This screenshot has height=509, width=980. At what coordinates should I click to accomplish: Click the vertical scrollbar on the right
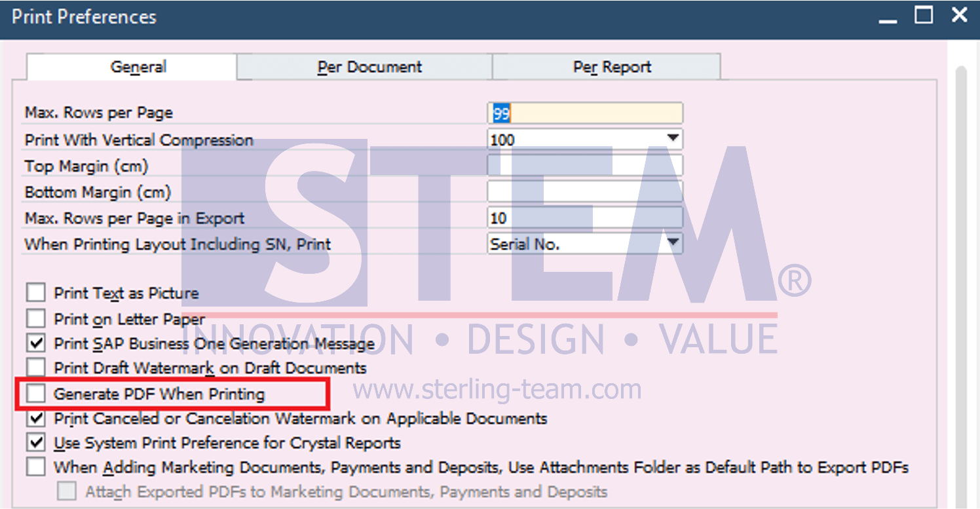962,282
